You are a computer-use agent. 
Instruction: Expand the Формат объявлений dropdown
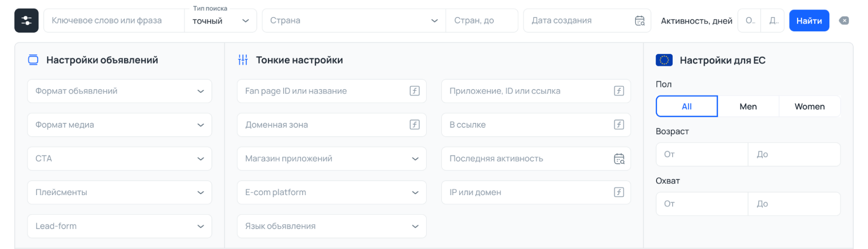[x=119, y=91]
